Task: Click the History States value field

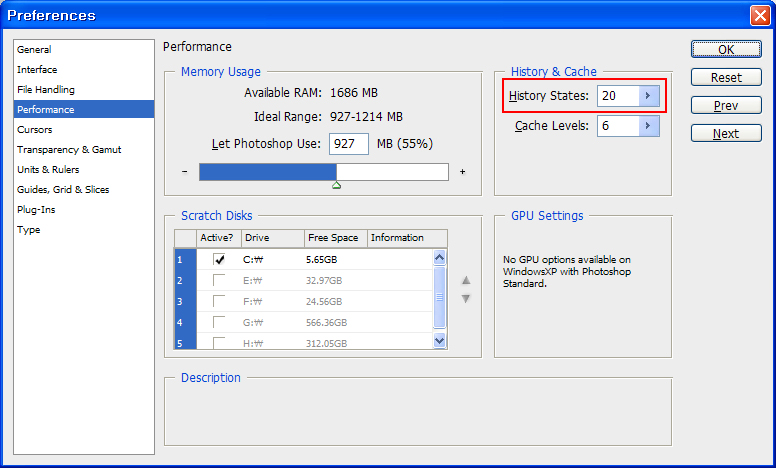Action: (618, 95)
